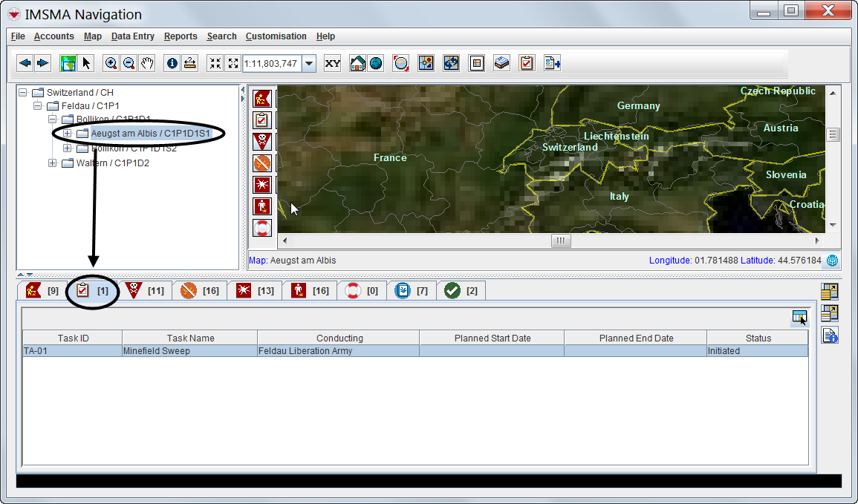This screenshot has height=504, width=858.
Task: Expand the Waltern / C1P1D2 tree node
Action: [52, 163]
